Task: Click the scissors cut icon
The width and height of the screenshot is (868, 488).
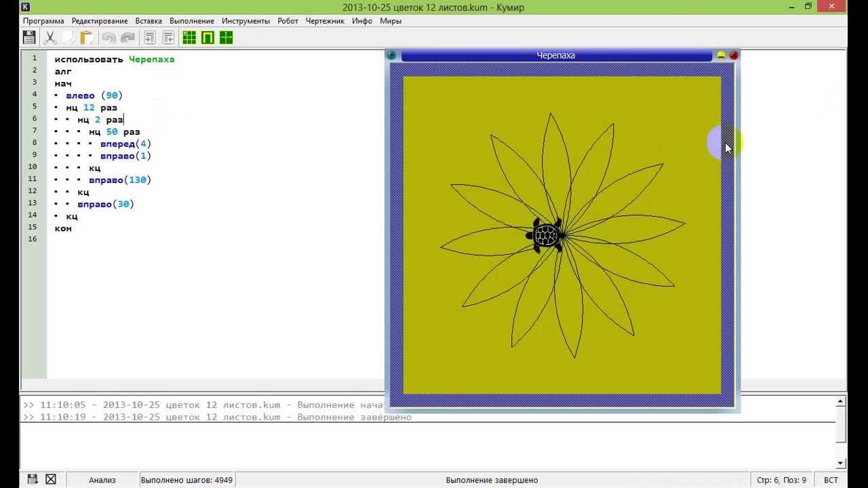Action: pyautogui.click(x=50, y=38)
